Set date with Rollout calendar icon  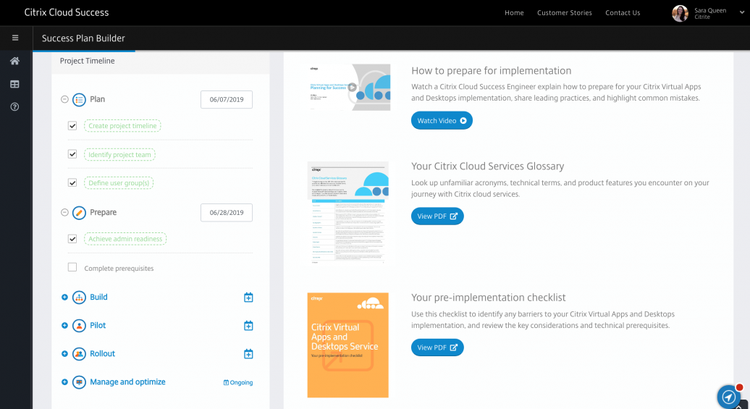point(248,354)
